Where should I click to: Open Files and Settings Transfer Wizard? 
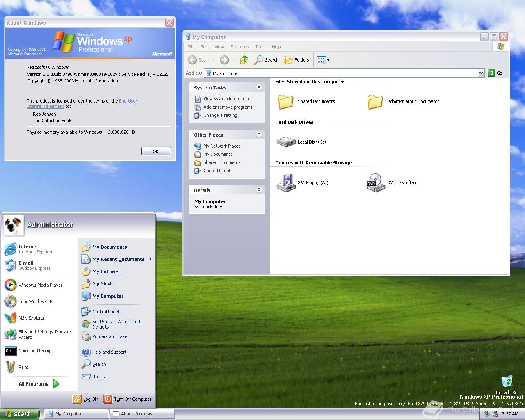[38, 334]
